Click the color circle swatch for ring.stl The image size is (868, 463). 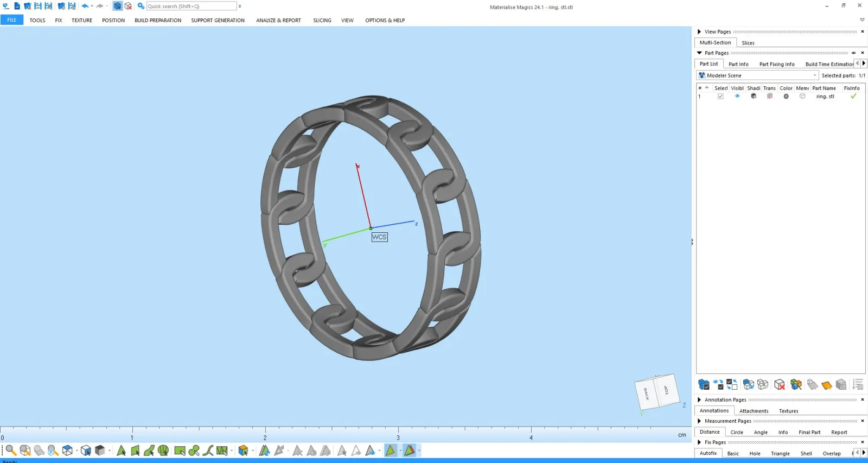click(786, 96)
